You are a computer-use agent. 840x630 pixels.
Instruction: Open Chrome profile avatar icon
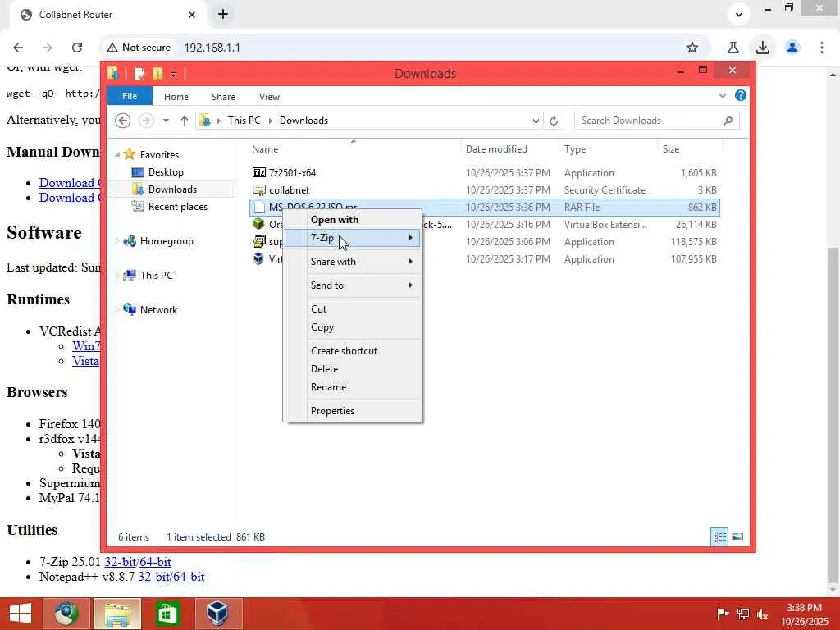point(792,48)
